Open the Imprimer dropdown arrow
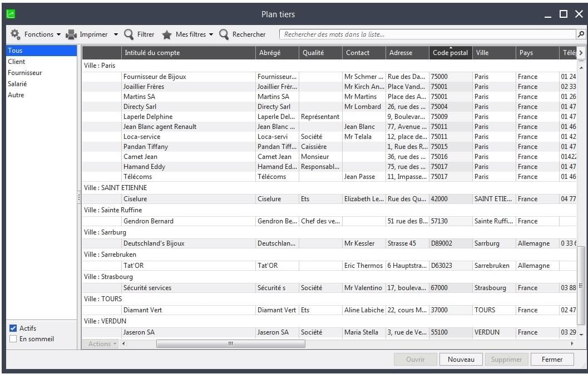588x374 pixels. pos(116,34)
